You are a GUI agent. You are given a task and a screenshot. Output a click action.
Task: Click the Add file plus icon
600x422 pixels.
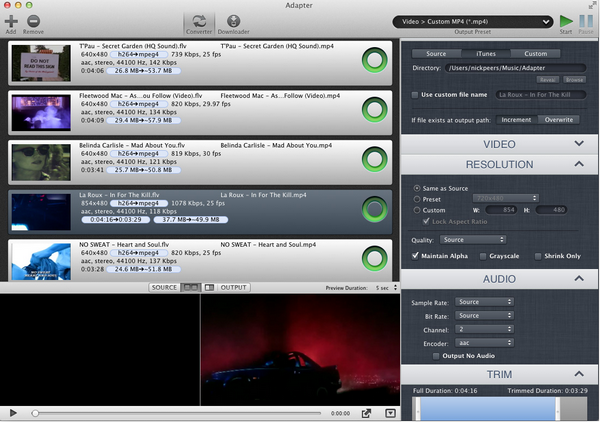click(x=10, y=20)
